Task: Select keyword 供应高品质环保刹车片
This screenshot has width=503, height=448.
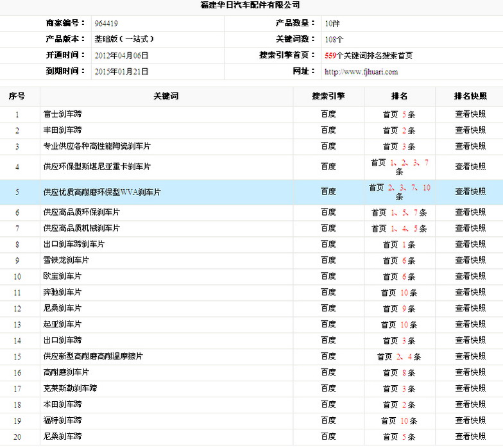Action: [x=81, y=212]
